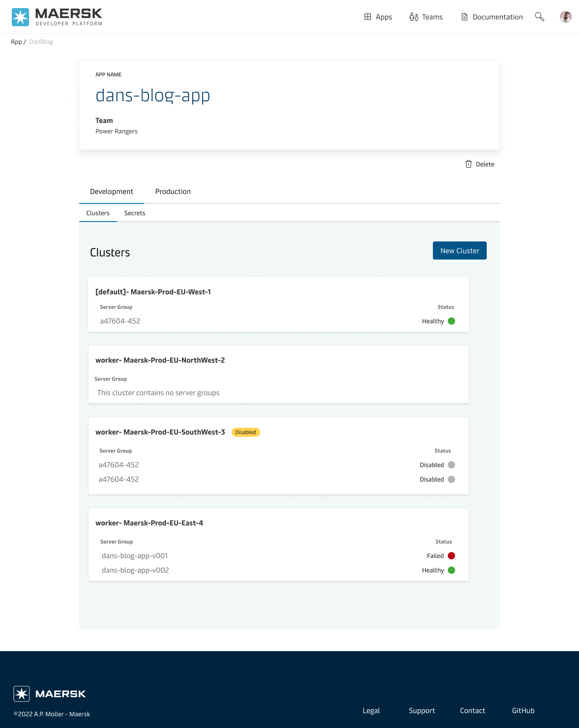
Task: Click the footer Maersk star logo
Action: point(22,694)
